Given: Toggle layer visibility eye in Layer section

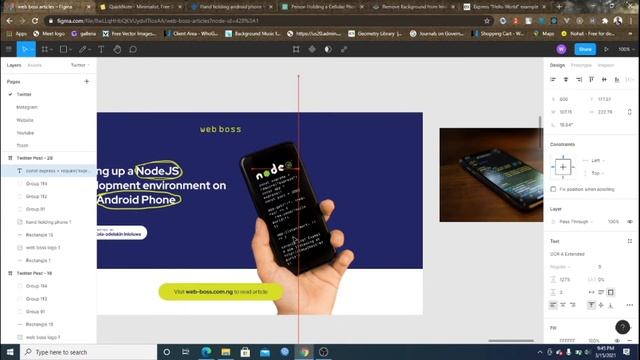Looking at the screenshot, I should tap(630, 222).
